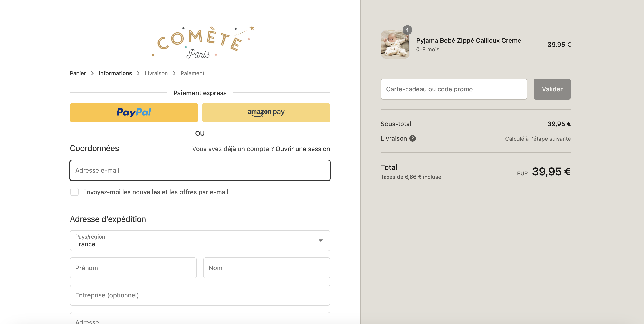Click into the Nom field
644x324 pixels.
266,268
